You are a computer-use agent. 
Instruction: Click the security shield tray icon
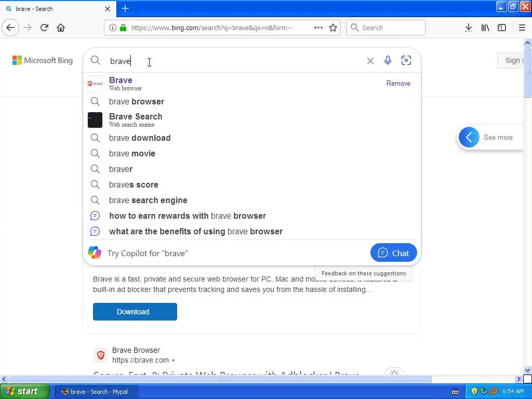click(x=474, y=392)
